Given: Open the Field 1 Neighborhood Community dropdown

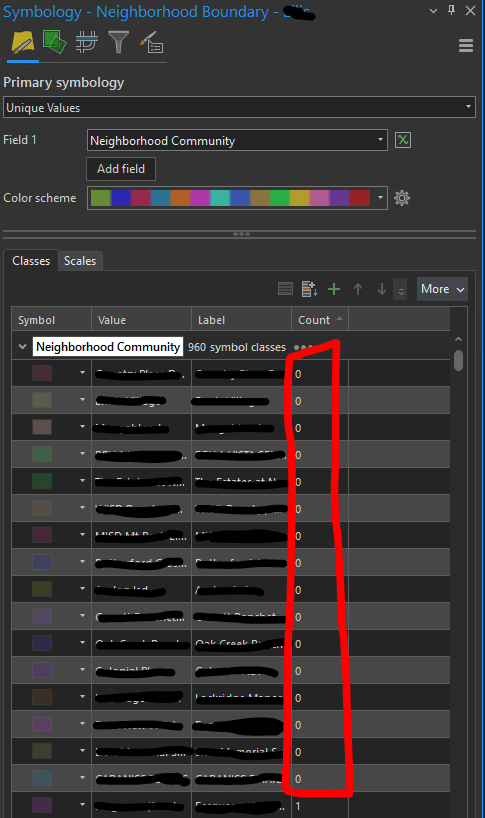Looking at the screenshot, I should pos(237,140).
